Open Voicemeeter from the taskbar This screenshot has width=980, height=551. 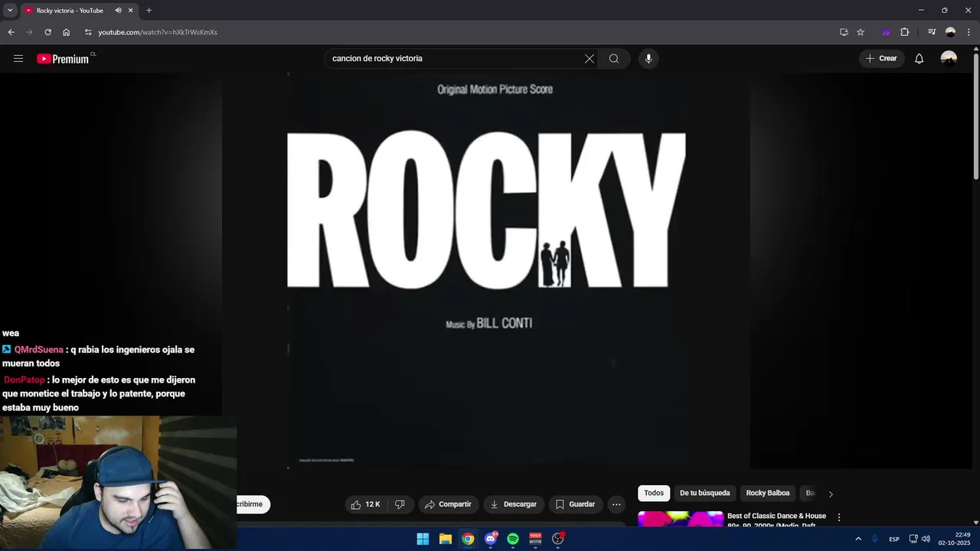coord(535,539)
